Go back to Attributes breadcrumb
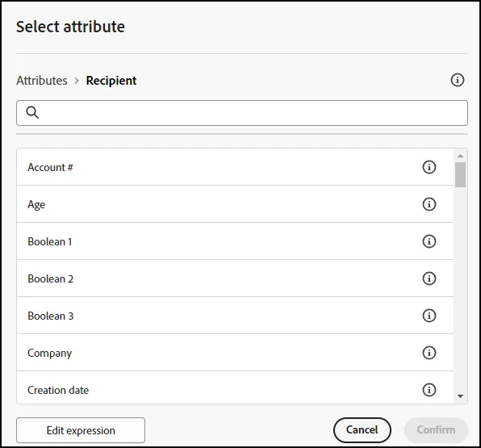 pyautogui.click(x=42, y=81)
